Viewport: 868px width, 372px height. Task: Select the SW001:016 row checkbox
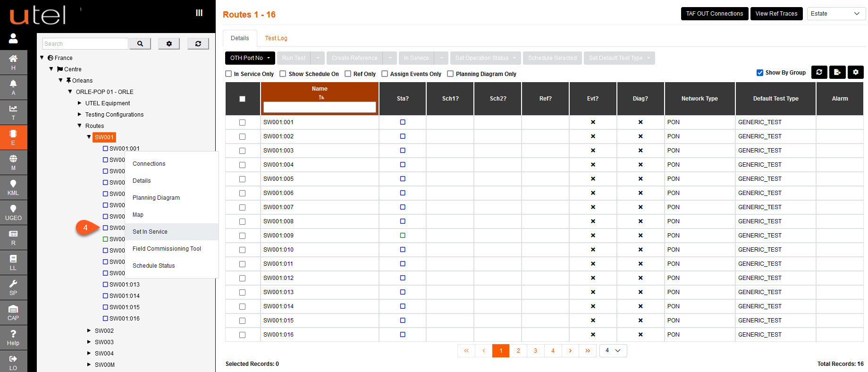coord(243,335)
